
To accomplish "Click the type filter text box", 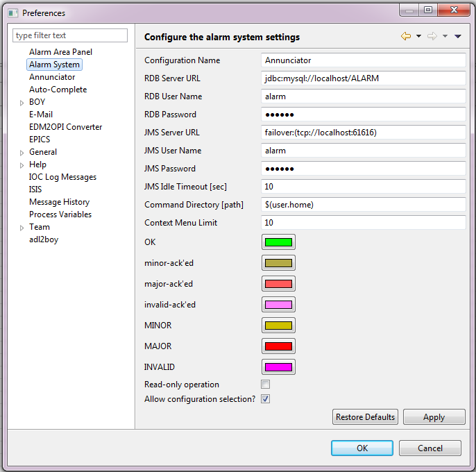I will pos(70,35).
